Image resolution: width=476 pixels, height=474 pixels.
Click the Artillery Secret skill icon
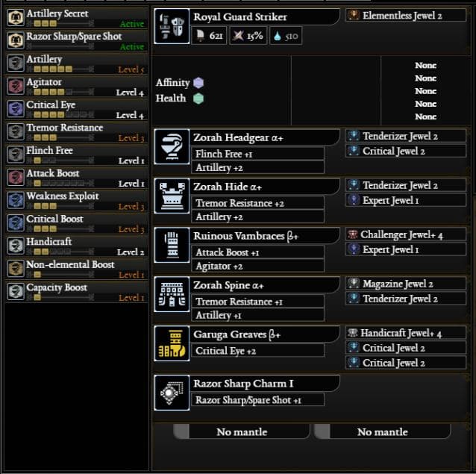[16, 17]
